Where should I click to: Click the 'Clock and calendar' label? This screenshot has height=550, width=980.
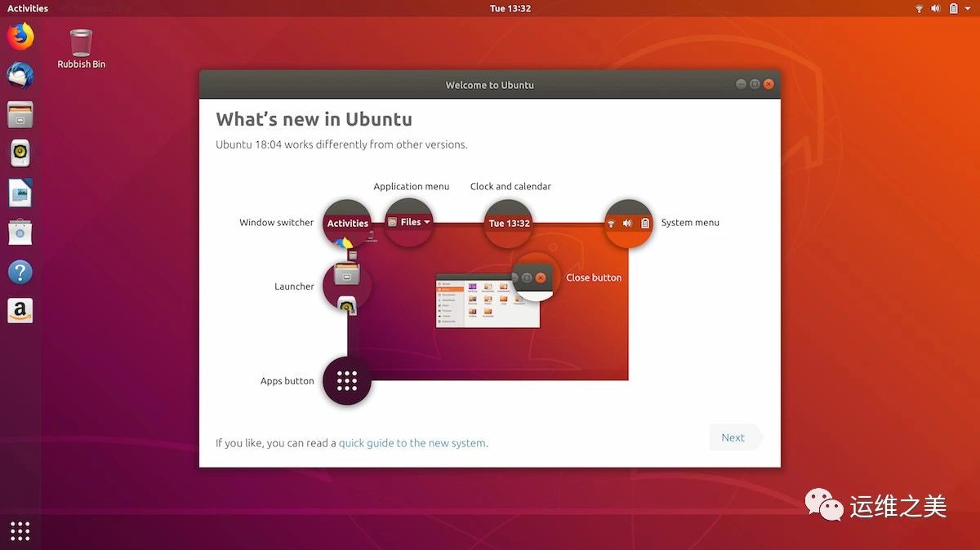pos(510,186)
